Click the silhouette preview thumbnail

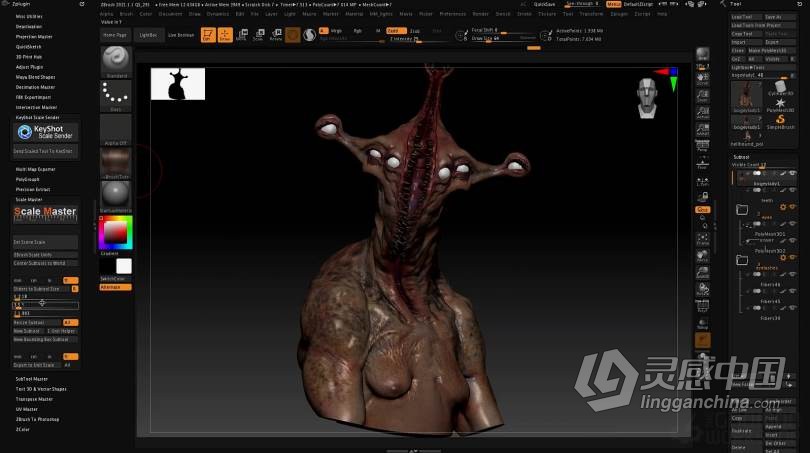pos(178,84)
